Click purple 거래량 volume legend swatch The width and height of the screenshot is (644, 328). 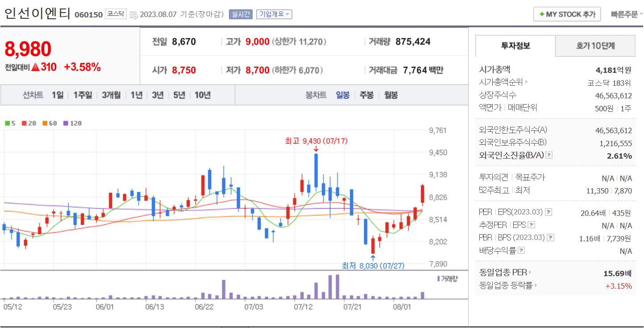pyautogui.click(x=439, y=278)
